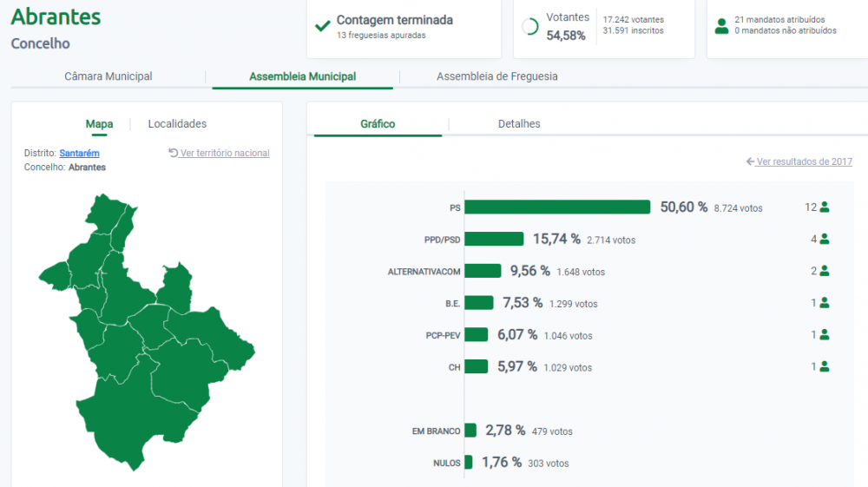Switch to the Assembleia de Freguesia tab

497,76
